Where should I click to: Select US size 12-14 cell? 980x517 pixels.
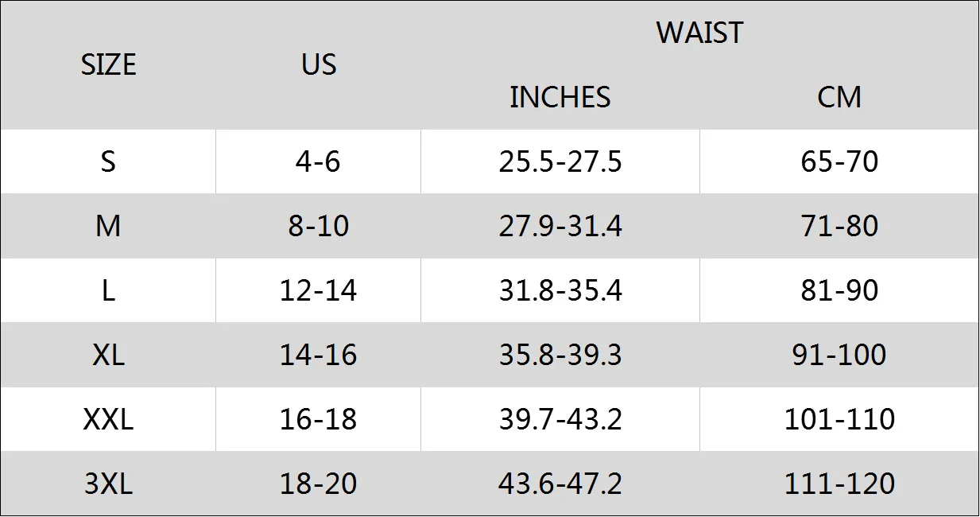[318, 290]
